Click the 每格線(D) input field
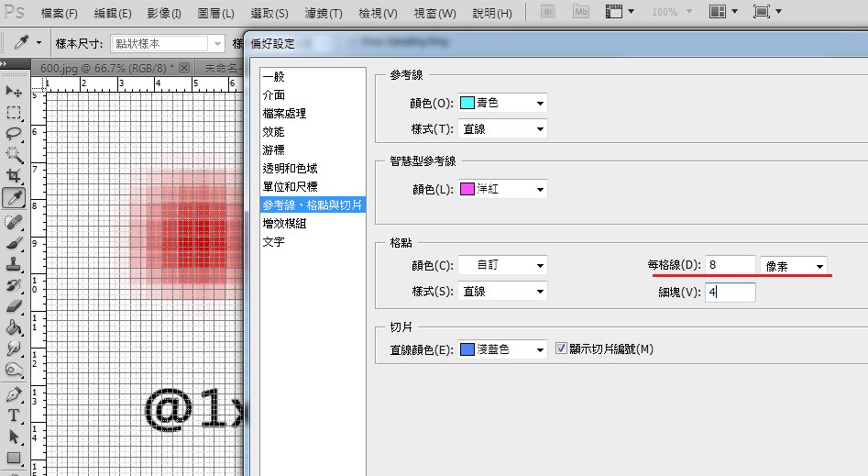 tap(731, 265)
